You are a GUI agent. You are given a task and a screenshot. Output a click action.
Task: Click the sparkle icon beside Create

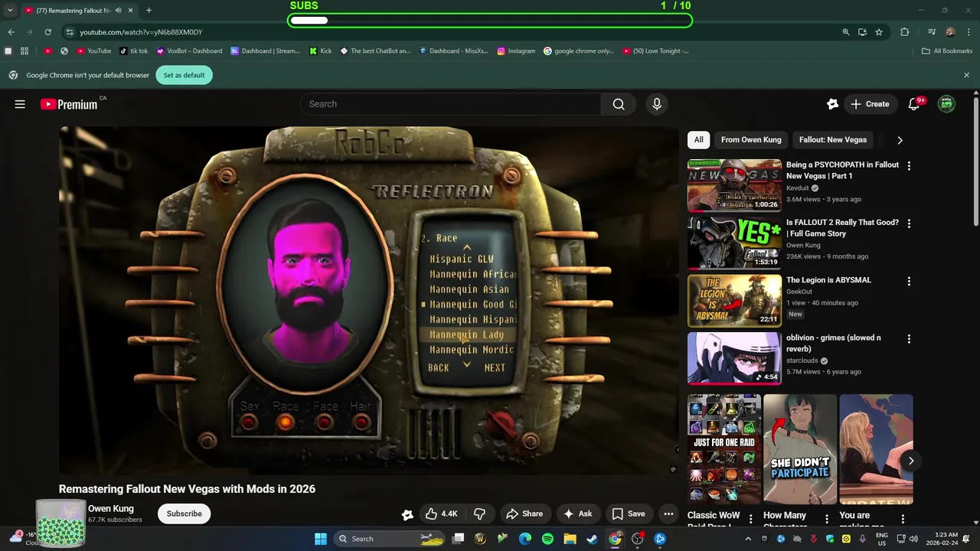coord(832,104)
